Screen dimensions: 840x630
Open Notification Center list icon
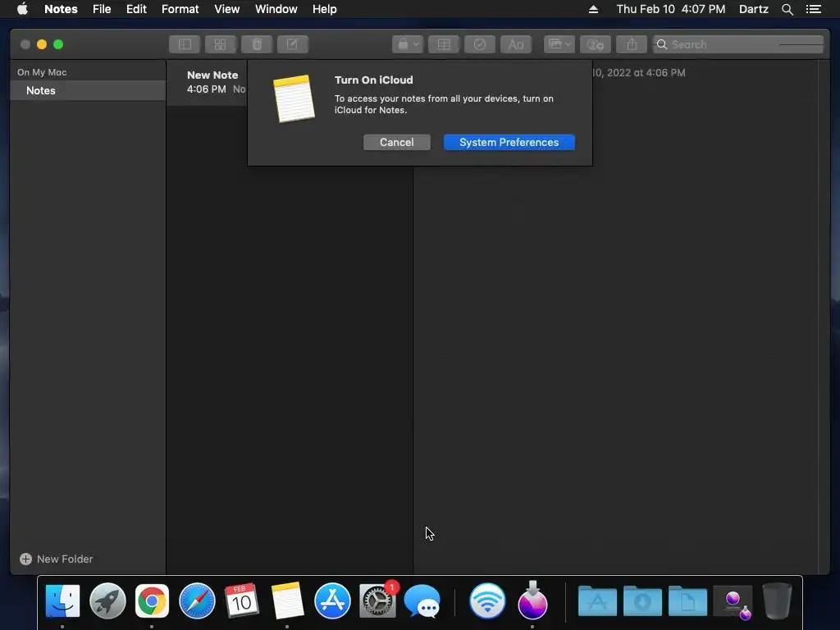point(813,9)
